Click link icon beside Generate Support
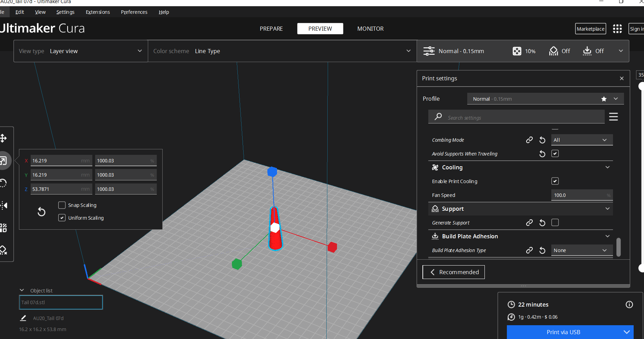 click(x=529, y=222)
